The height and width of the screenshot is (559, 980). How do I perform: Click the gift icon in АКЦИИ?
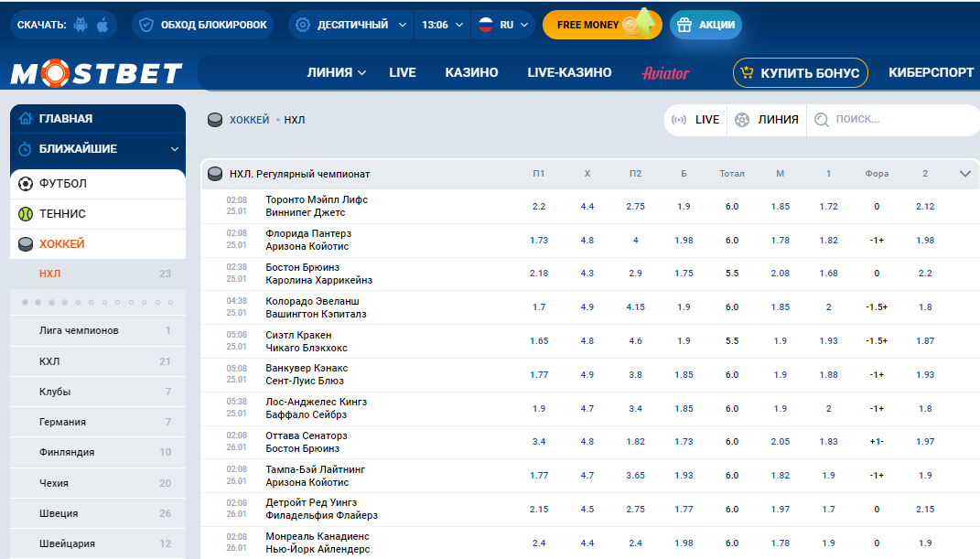click(x=684, y=25)
